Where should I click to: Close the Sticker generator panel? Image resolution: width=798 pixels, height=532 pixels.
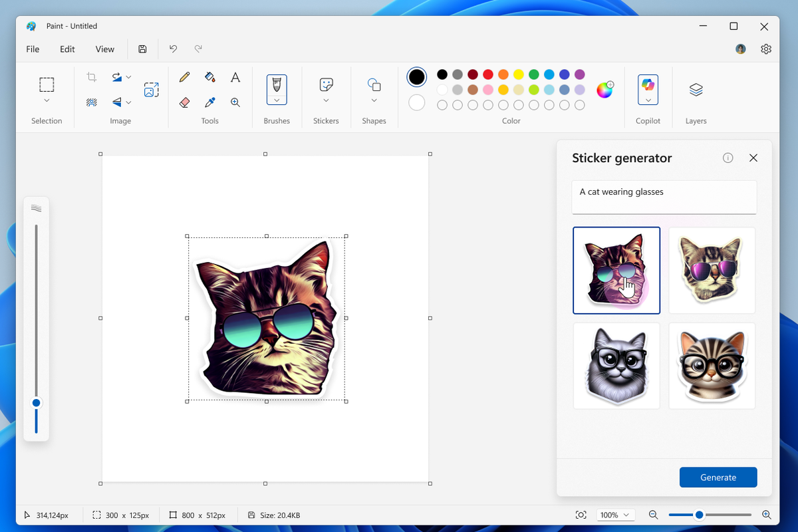[x=753, y=158]
